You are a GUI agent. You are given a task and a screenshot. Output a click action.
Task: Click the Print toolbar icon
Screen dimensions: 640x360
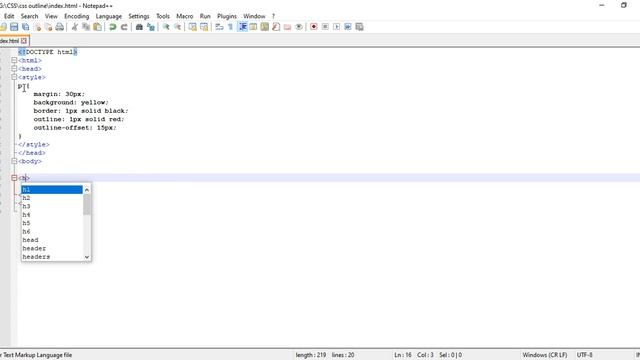60,27
